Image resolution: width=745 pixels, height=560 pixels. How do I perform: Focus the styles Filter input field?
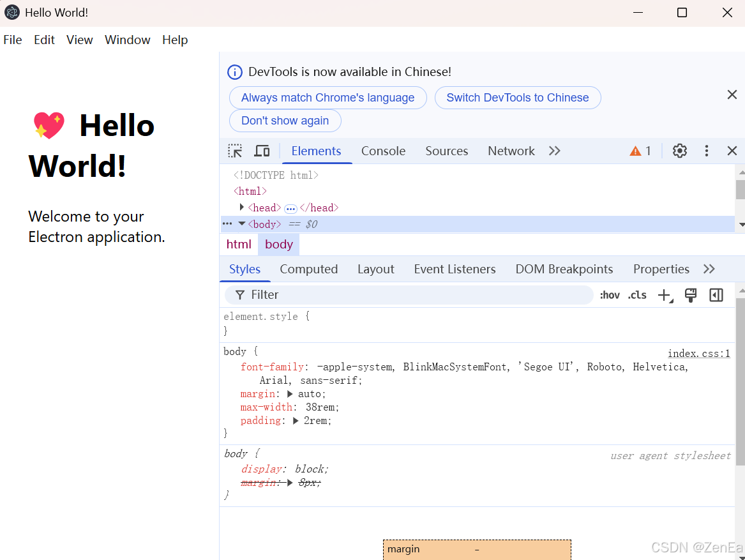(409, 295)
